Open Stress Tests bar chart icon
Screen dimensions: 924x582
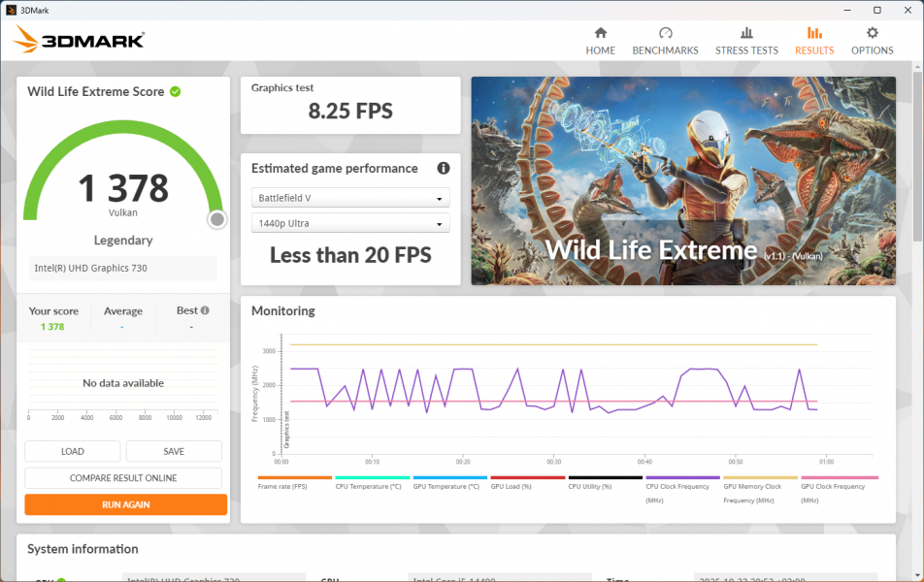746,33
